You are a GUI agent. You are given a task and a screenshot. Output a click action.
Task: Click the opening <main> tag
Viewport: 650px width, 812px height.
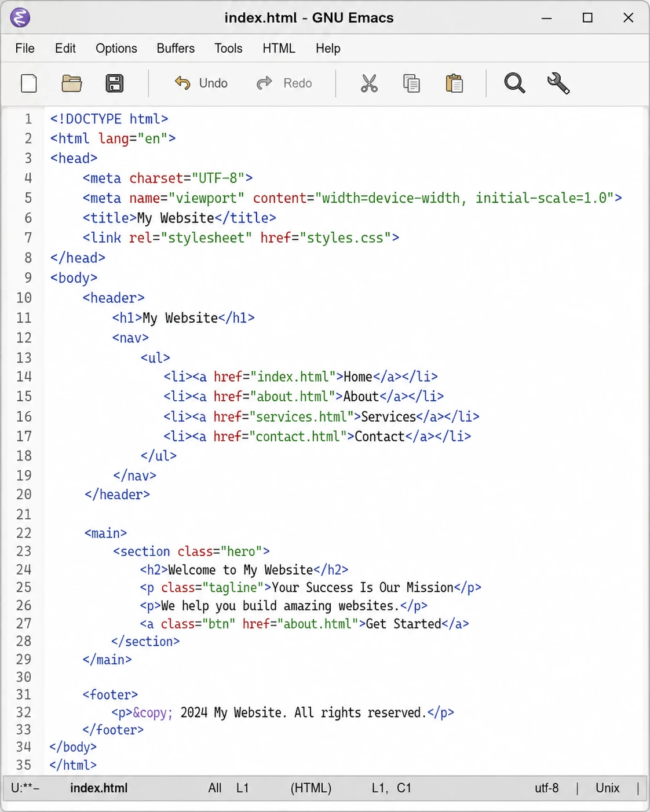coord(105,533)
